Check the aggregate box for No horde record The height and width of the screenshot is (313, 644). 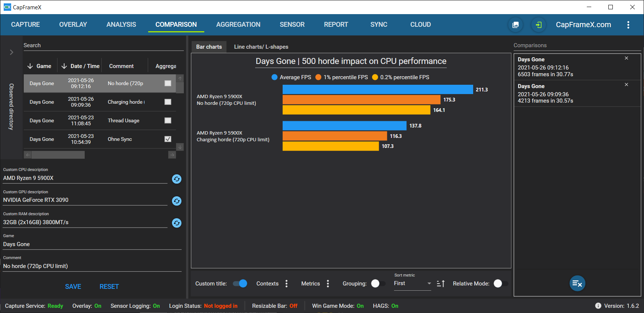[x=168, y=83]
